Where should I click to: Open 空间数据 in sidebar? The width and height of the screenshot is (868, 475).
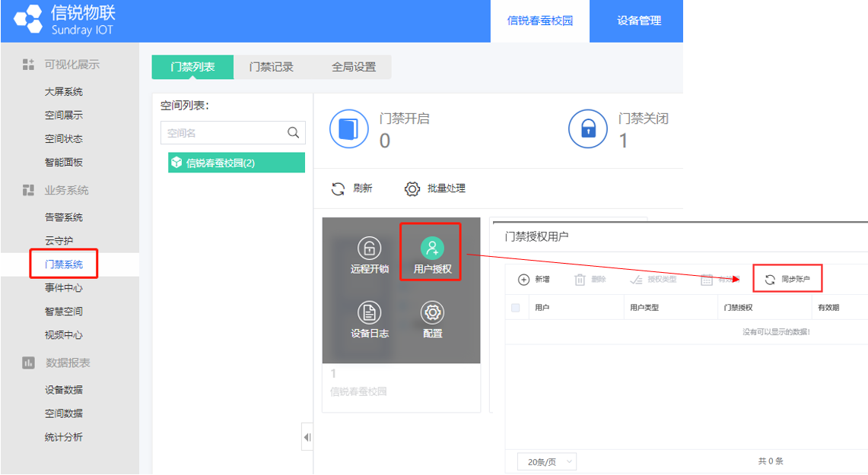pyautogui.click(x=64, y=413)
